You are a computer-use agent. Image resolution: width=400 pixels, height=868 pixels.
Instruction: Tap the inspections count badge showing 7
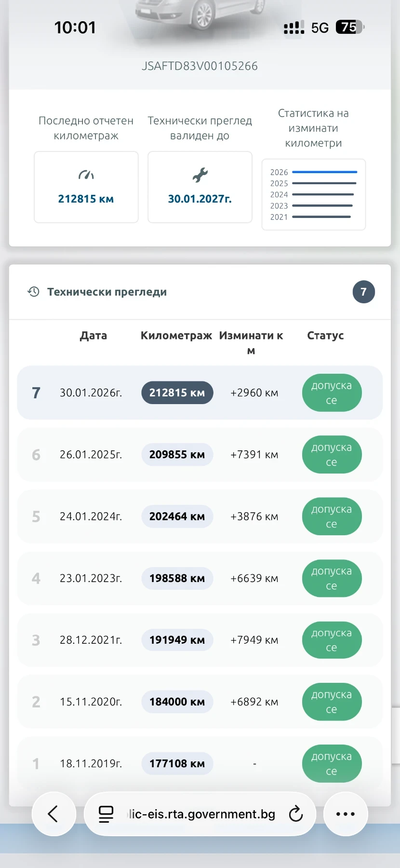click(363, 292)
